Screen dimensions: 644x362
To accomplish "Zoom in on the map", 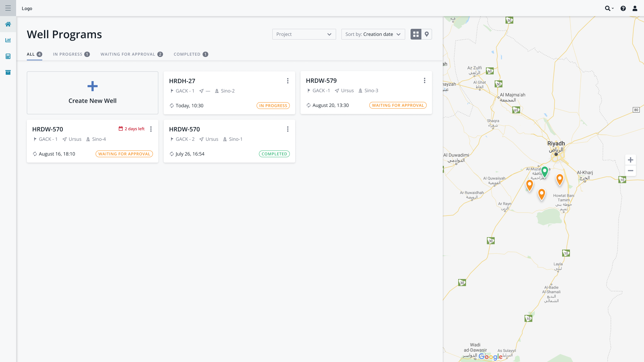I will pyautogui.click(x=631, y=160).
